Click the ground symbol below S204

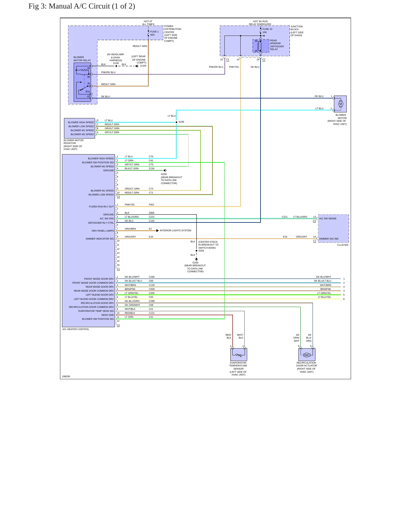coord(197,259)
